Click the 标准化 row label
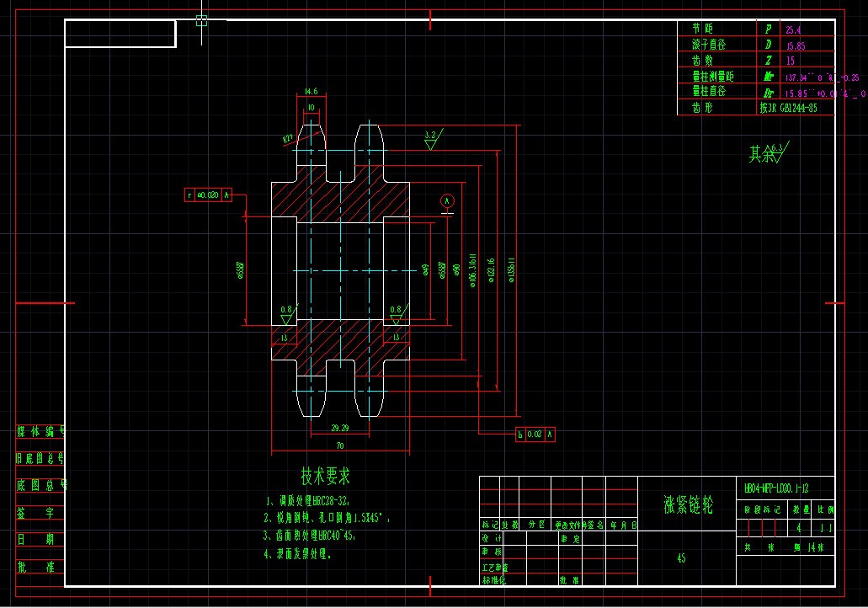868x608 pixels. [x=494, y=580]
